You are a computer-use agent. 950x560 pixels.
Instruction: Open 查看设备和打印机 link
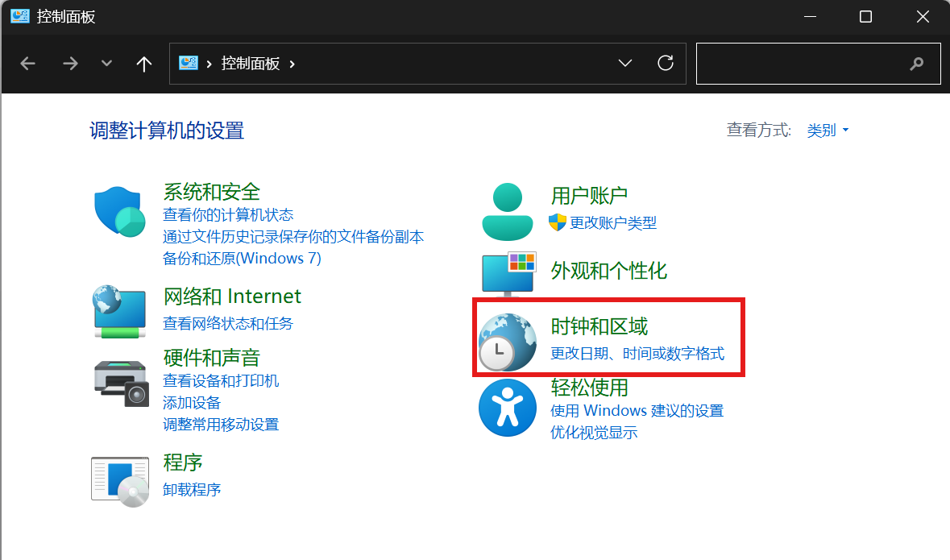click(221, 381)
